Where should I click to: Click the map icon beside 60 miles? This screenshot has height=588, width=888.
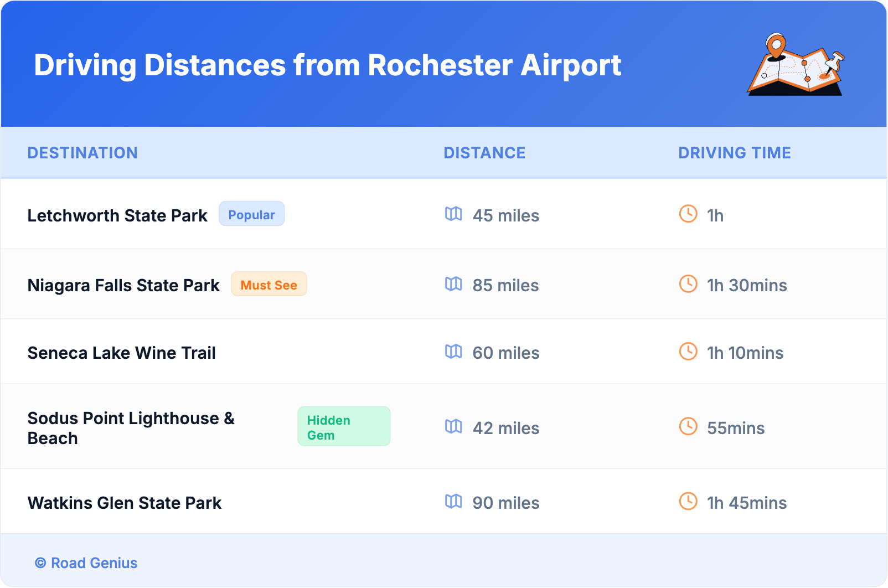tap(453, 351)
